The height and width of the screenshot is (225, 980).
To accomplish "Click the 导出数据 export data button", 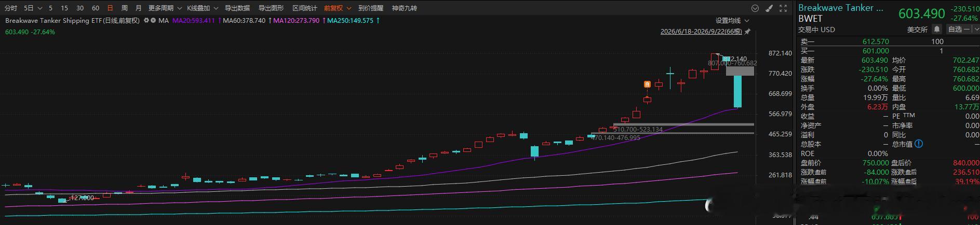I will [237, 8].
